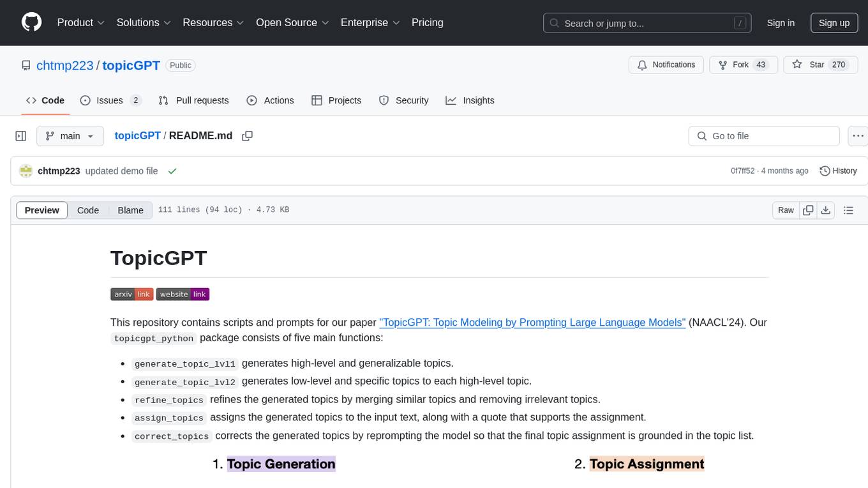Expand the Solutions menu

[144, 22]
